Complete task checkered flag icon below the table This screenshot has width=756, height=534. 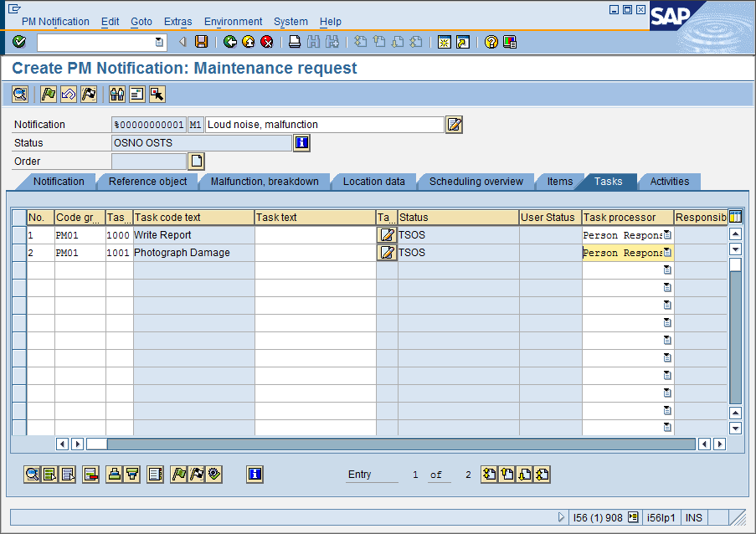tap(196, 475)
